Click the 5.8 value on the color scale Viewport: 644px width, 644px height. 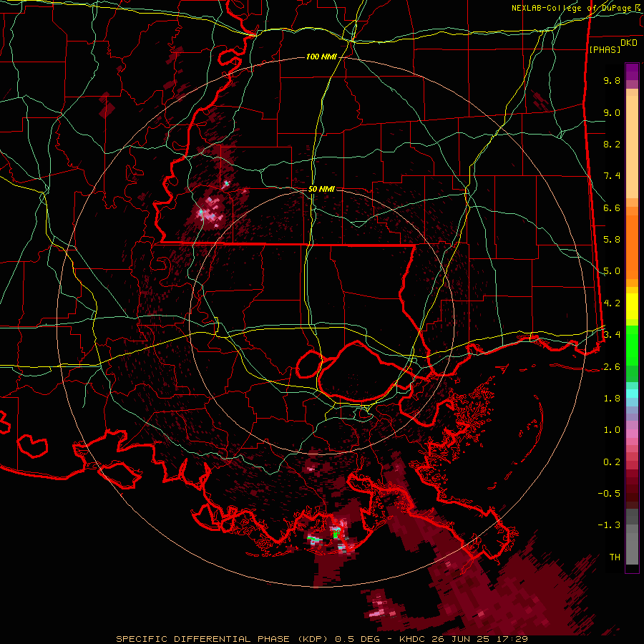tap(612, 240)
